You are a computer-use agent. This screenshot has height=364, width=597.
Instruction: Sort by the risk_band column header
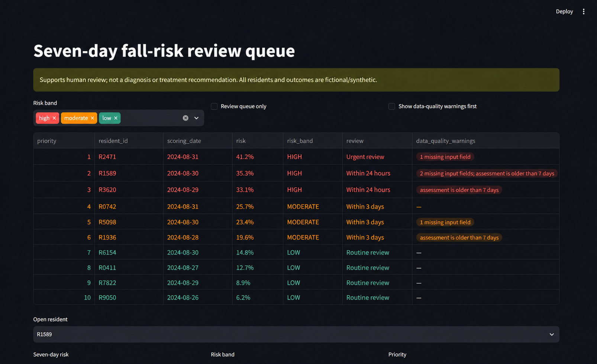(x=313, y=141)
